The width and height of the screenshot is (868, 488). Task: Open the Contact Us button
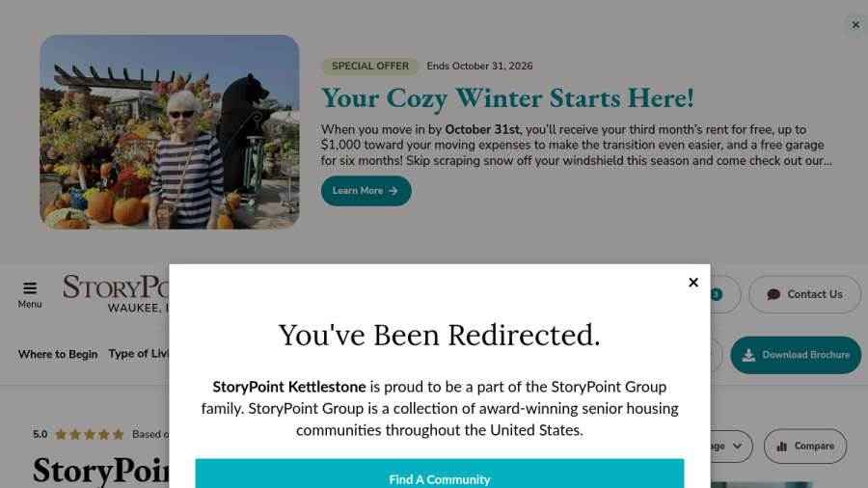pos(804,294)
